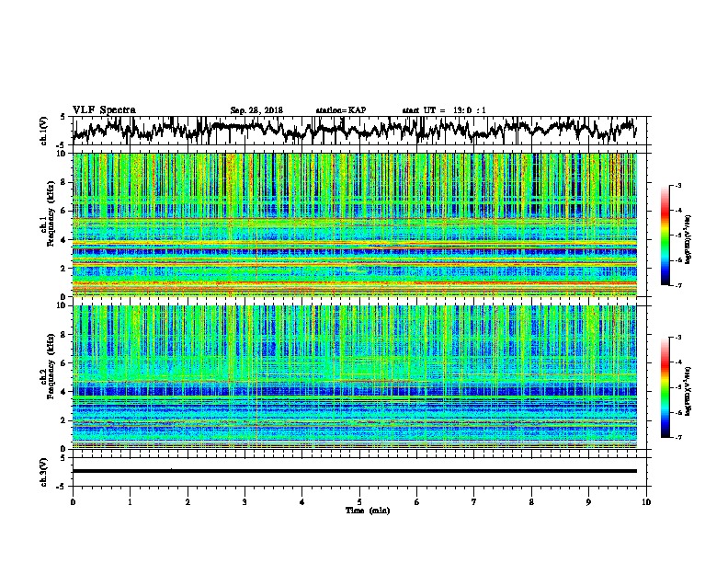Click time-axis tick label "7"

(474, 501)
